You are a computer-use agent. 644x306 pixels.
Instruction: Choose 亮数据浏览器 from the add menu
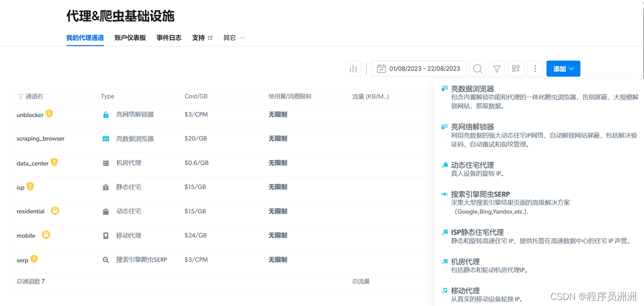472,89
